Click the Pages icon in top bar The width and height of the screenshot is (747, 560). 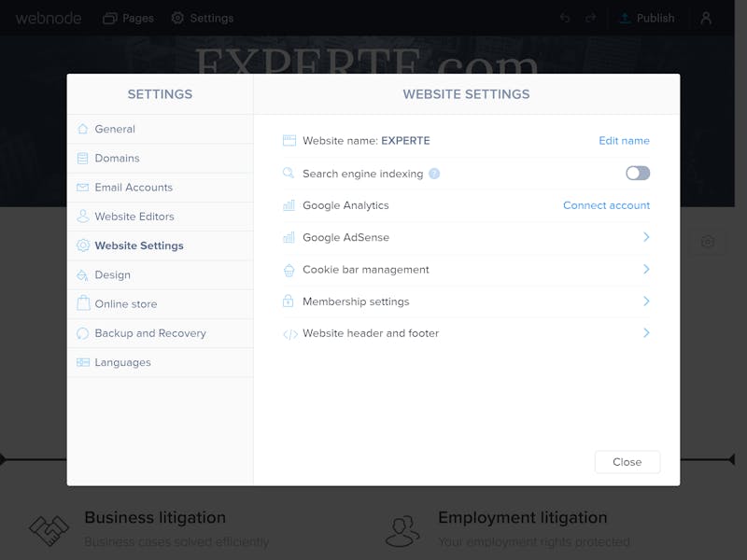coord(110,18)
